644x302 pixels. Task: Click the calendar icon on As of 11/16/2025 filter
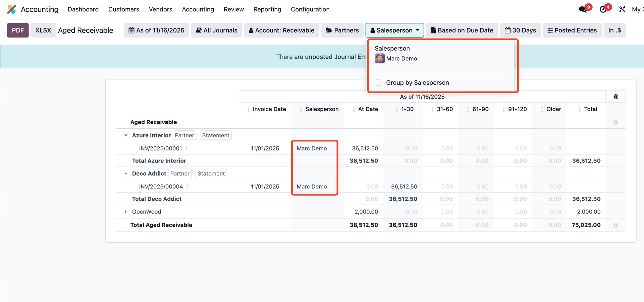(131, 30)
